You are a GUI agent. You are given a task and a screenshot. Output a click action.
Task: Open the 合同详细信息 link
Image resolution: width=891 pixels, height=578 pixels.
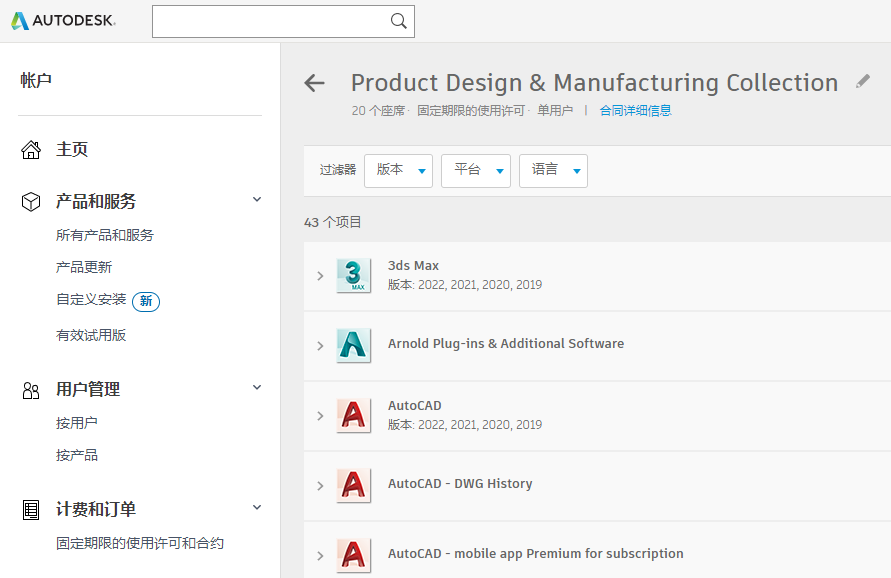click(x=635, y=111)
